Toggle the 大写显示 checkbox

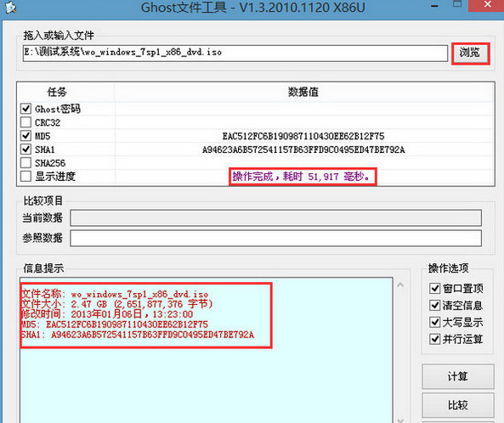pyautogui.click(x=434, y=322)
